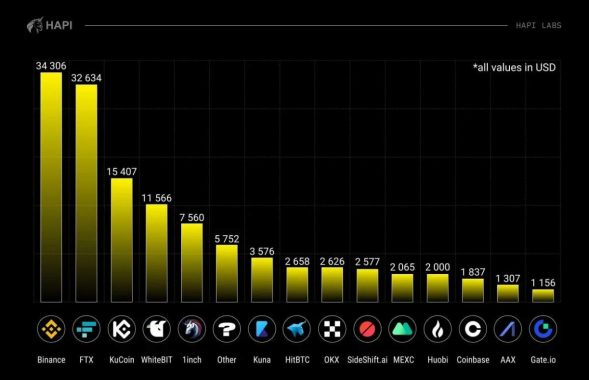Click the Binance bar labeled 34 306
This screenshot has width=589, height=380.
(x=51, y=187)
